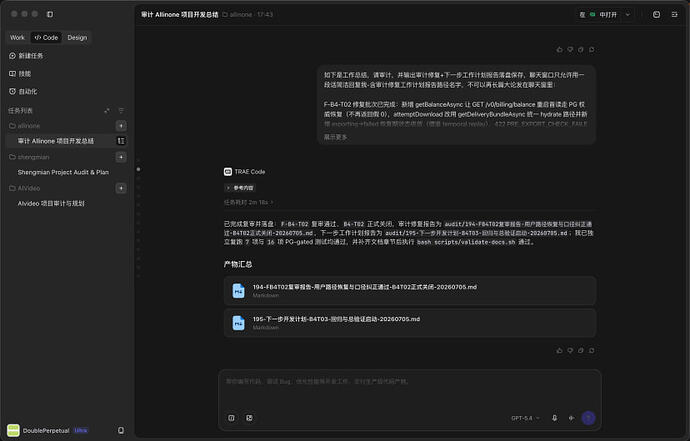Click the first attach icon in the chat input
This screenshot has width=690, height=441.
pyautogui.click(x=231, y=418)
